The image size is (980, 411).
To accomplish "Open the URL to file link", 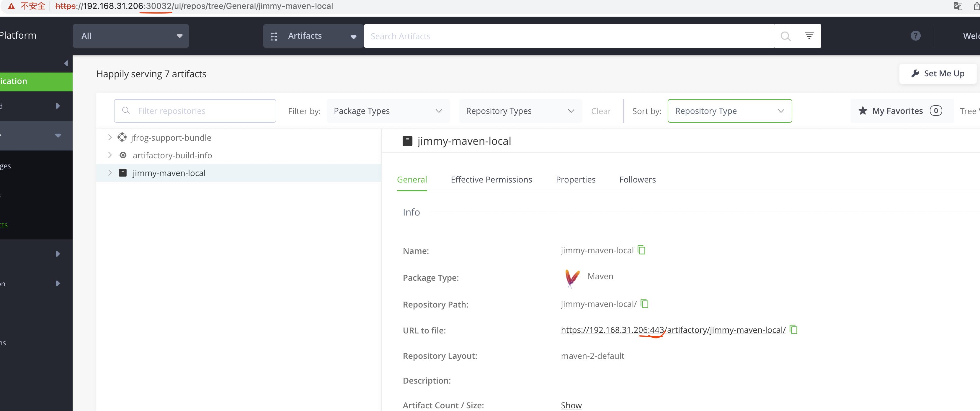I will [x=673, y=330].
